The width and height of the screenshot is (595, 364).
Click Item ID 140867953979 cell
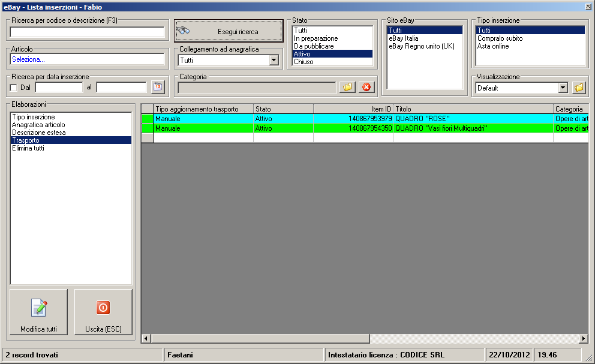click(353, 119)
